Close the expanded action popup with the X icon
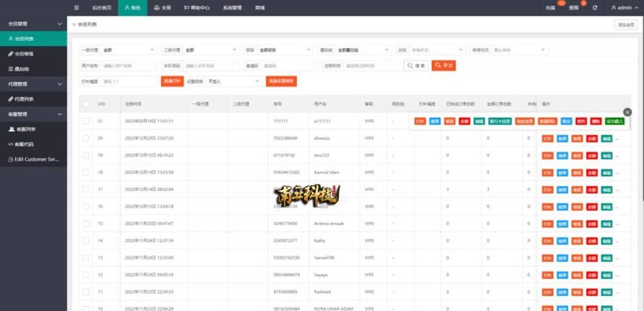The image size is (644, 311). (626, 112)
